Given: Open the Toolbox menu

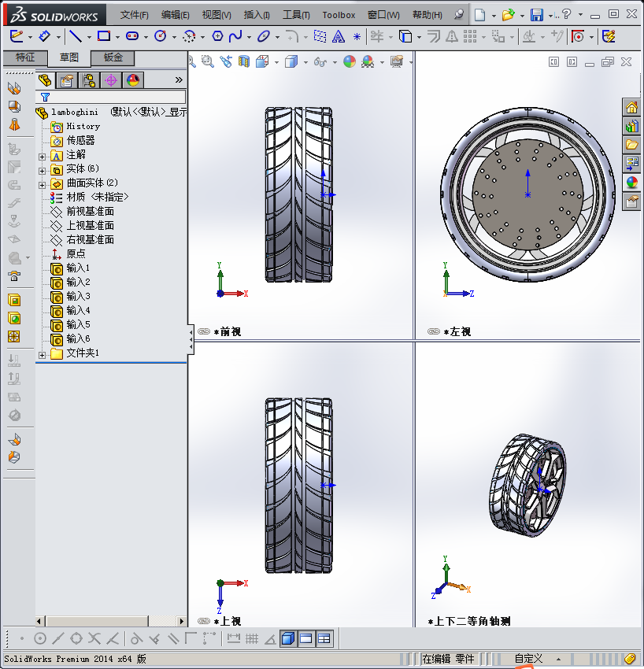Looking at the screenshot, I should click(339, 15).
